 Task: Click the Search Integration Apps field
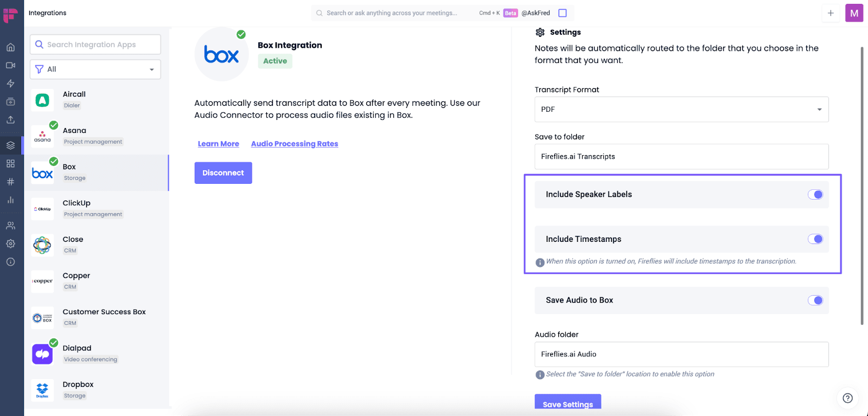click(x=95, y=44)
